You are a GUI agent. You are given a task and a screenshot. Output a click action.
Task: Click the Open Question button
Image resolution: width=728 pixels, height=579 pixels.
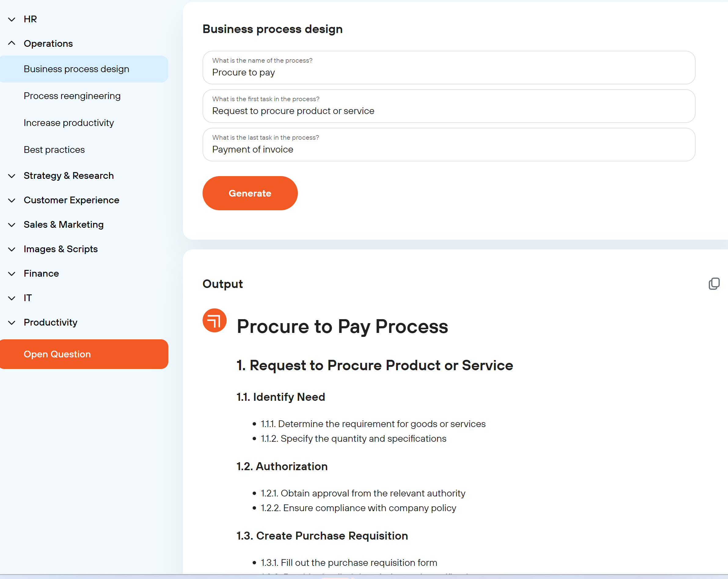point(84,354)
